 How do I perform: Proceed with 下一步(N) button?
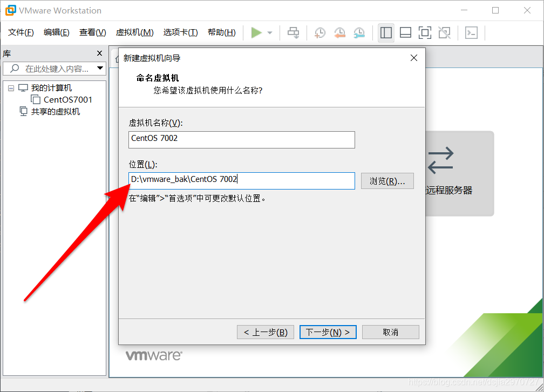click(x=328, y=332)
